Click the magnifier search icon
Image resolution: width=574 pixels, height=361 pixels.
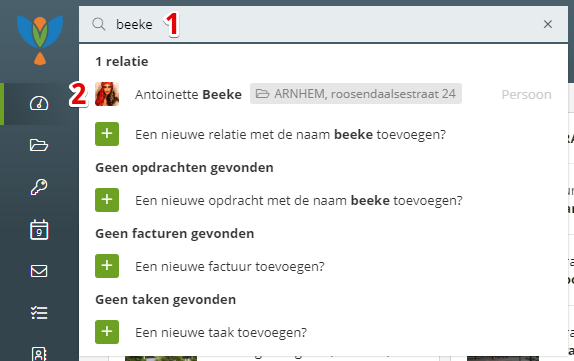coord(99,24)
